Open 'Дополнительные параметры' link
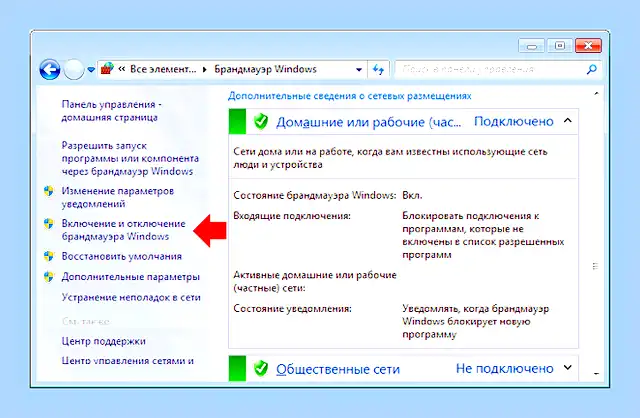 point(131,277)
